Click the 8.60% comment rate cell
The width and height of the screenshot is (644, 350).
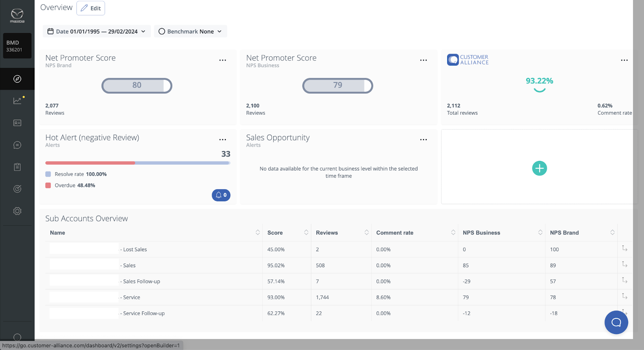[x=383, y=297]
